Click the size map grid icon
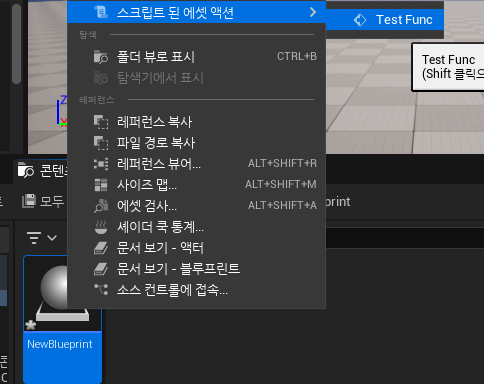Screen dimensions: 484x384 (101, 185)
